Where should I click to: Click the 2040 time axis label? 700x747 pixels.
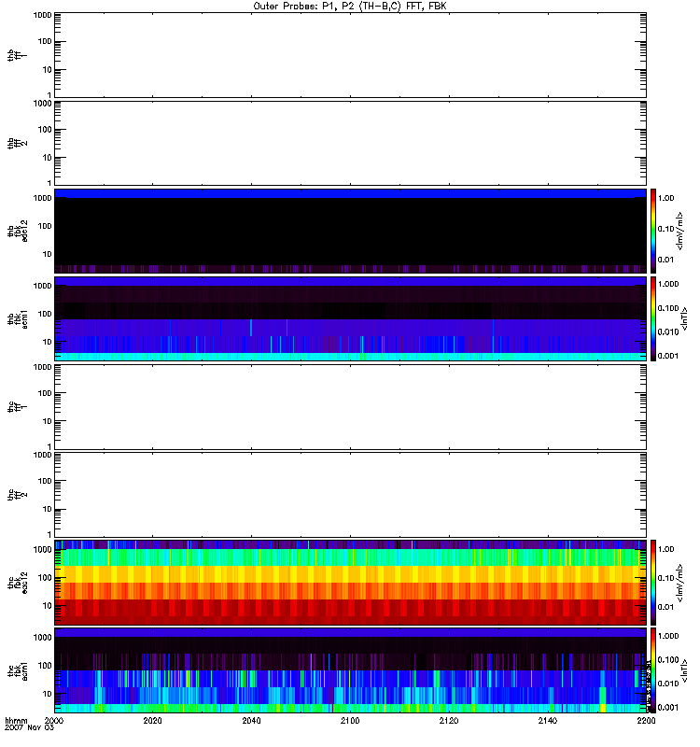click(251, 720)
